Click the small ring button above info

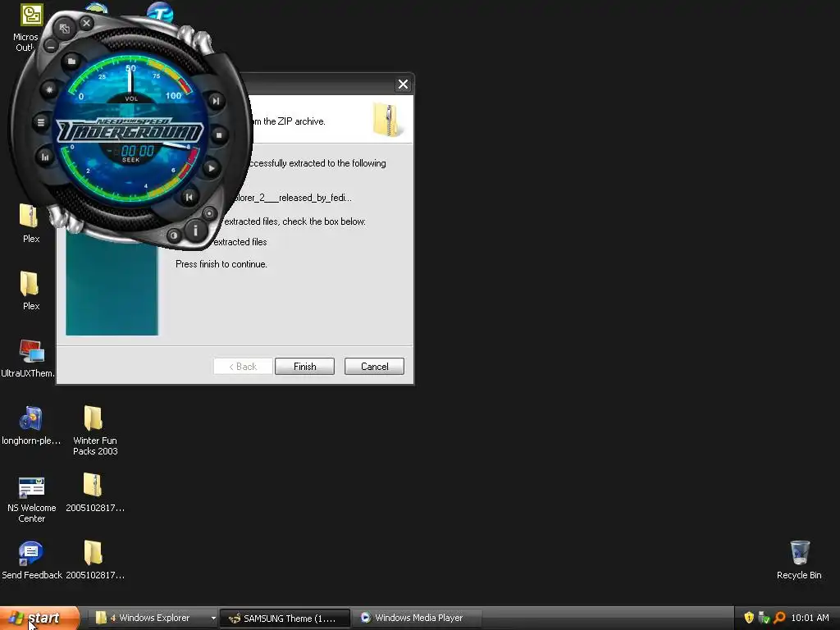pyautogui.click(x=209, y=213)
